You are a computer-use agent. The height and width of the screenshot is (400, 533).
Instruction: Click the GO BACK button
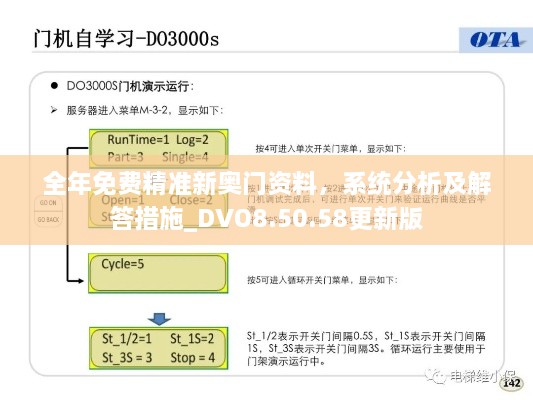click(x=48, y=220)
